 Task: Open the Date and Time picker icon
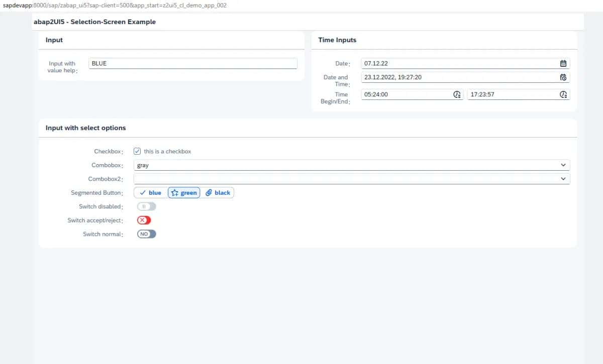tap(563, 77)
